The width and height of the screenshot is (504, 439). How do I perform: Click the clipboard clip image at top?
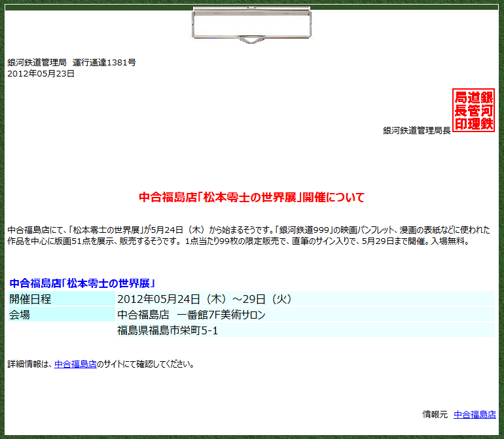tap(251, 25)
